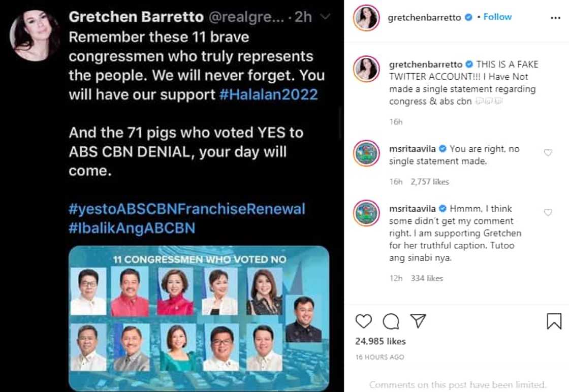The width and height of the screenshot is (569, 392).
Task: Open the Gretchen Barretto Twitter profile photo
Action: tap(35, 36)
